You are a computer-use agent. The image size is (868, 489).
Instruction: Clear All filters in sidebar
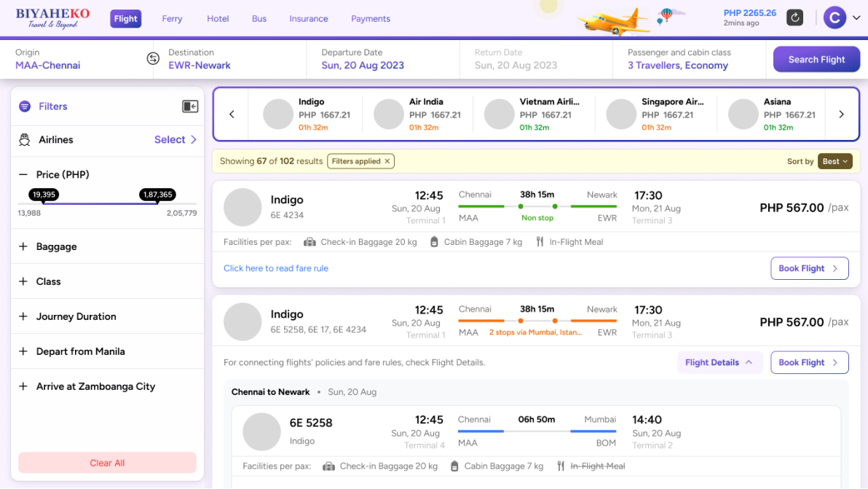point(107,463)
